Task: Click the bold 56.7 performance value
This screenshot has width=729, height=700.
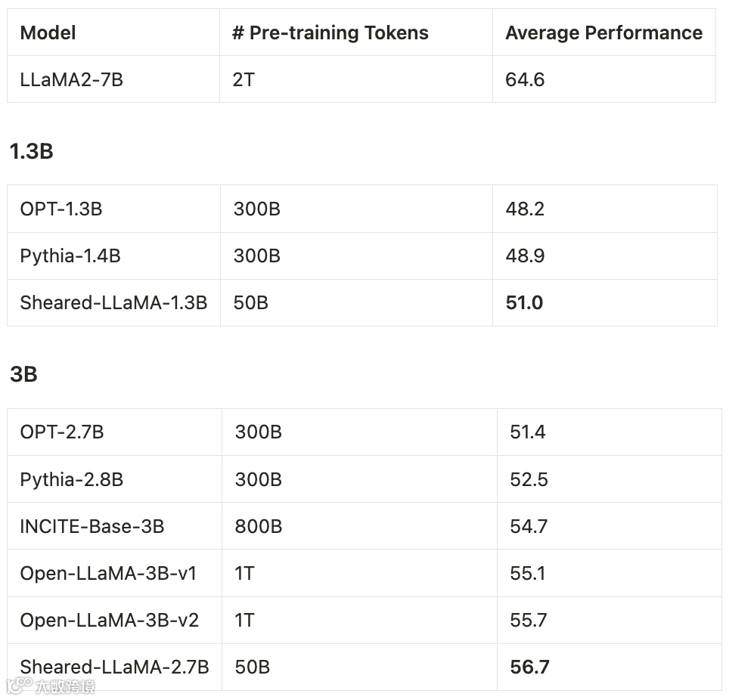Action: (x=529, y=667)
